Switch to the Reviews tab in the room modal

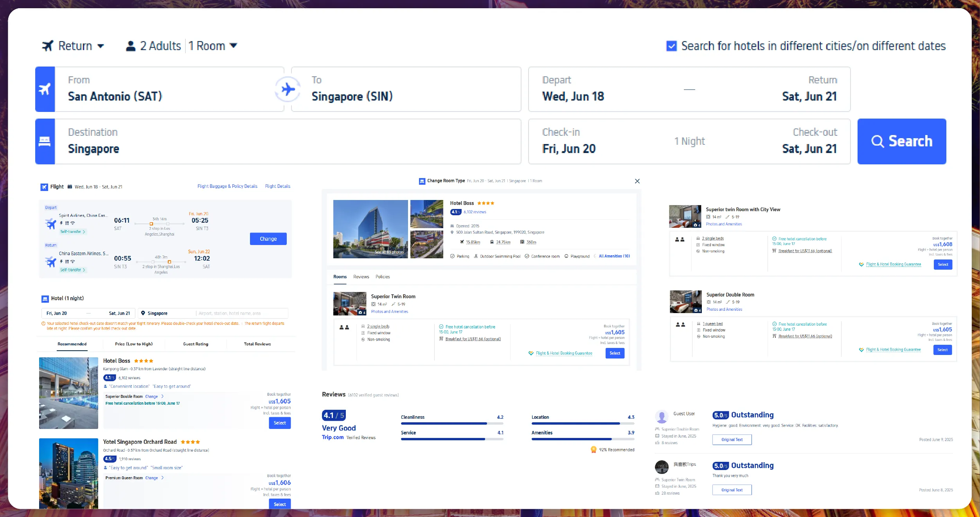coord(361,277)
